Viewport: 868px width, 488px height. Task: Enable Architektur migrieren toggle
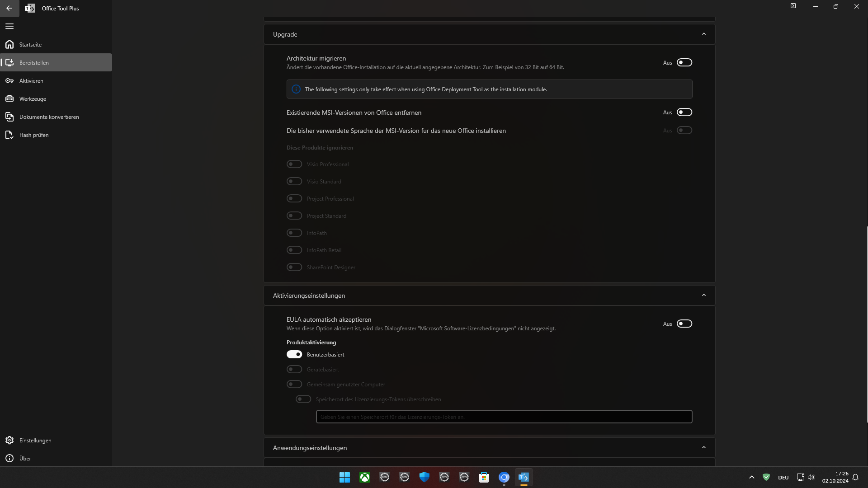684,62
